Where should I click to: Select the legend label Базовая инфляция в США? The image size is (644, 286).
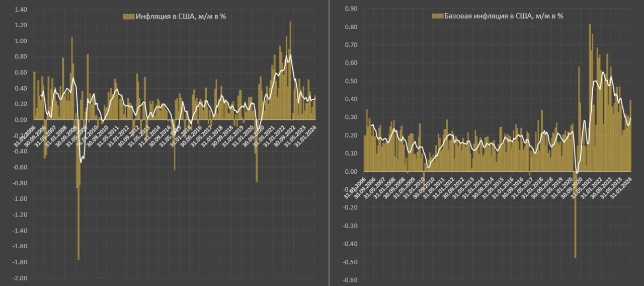pyautogui.click(x=503, y=16)
